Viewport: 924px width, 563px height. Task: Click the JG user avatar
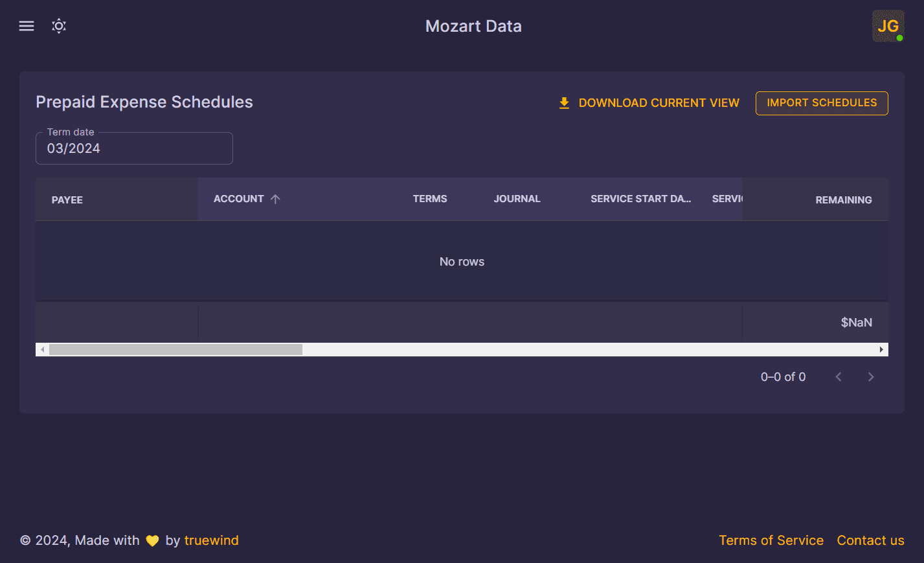pos(888,26)
